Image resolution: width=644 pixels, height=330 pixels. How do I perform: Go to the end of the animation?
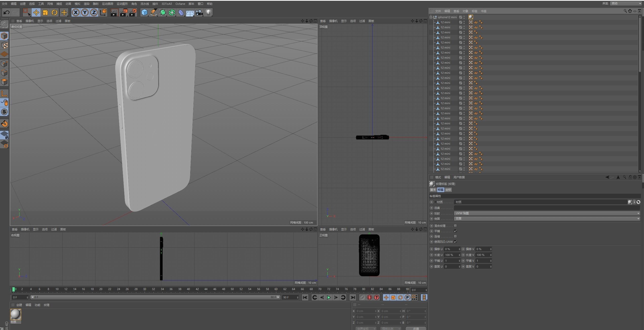353,297
